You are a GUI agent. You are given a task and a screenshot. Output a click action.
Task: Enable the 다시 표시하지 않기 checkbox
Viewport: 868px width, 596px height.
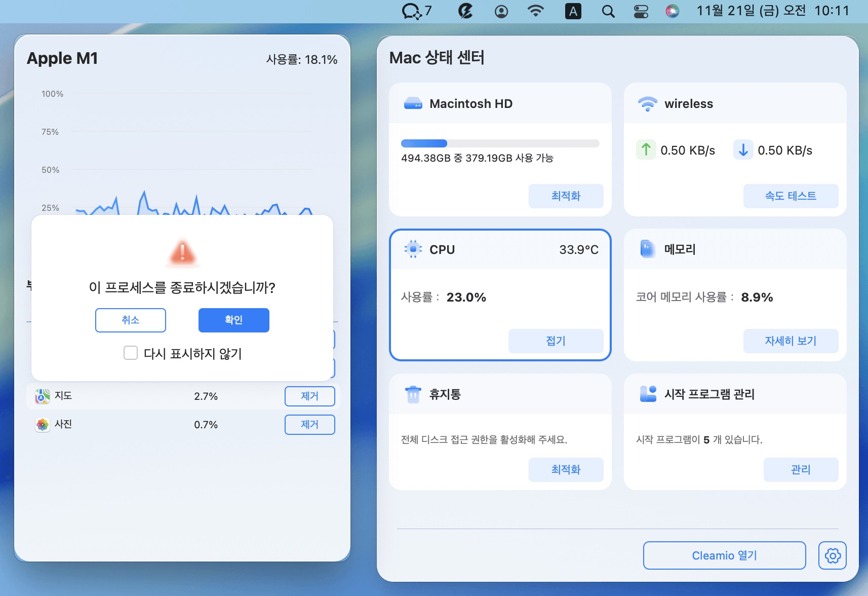click(x=131, y=353)
